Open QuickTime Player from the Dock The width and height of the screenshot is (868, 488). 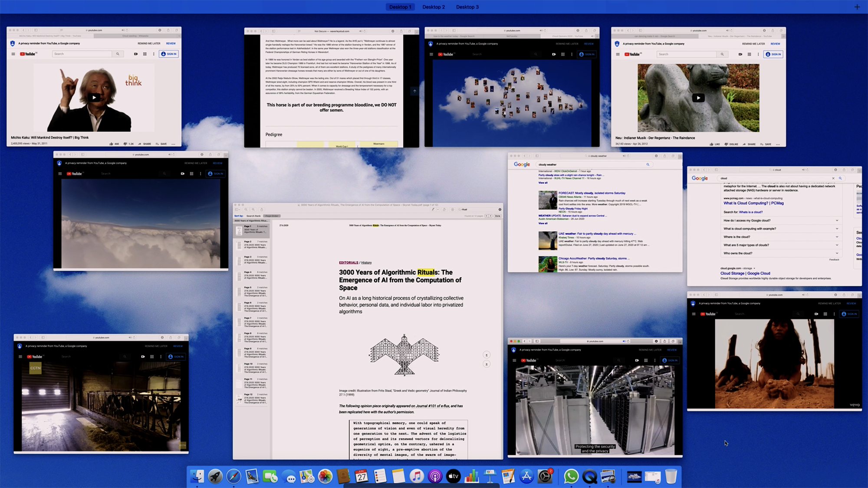pyautogui.click(x=589, y=476)
